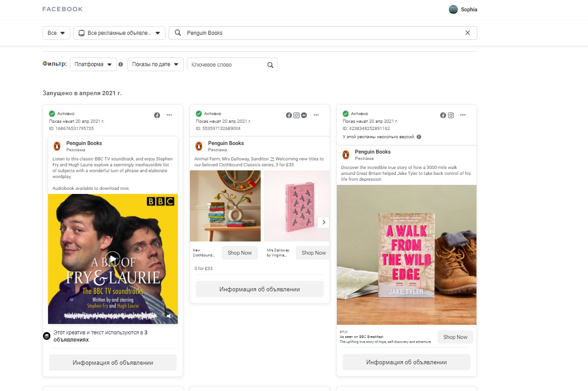Open the Все рекламные объявления dropdown
Screen dimensions: 588x391
[119, 33]
